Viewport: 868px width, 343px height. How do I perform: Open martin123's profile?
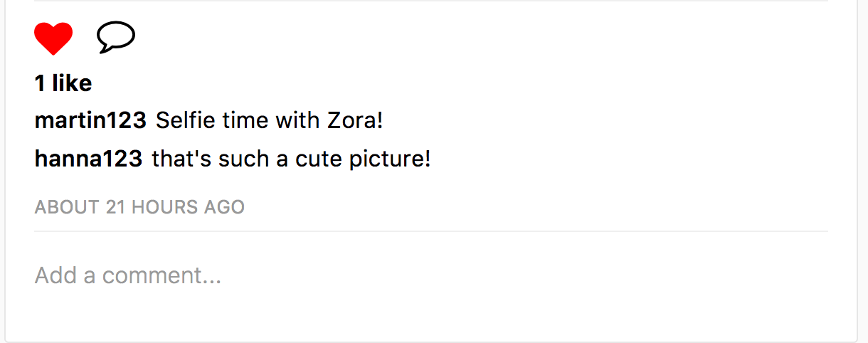point(90,120)
